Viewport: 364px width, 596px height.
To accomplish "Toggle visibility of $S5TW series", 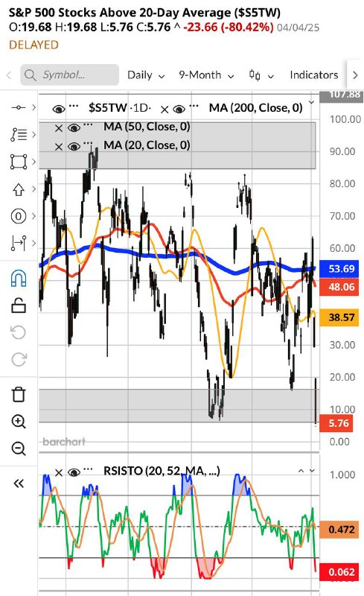I will pos(59,110).
